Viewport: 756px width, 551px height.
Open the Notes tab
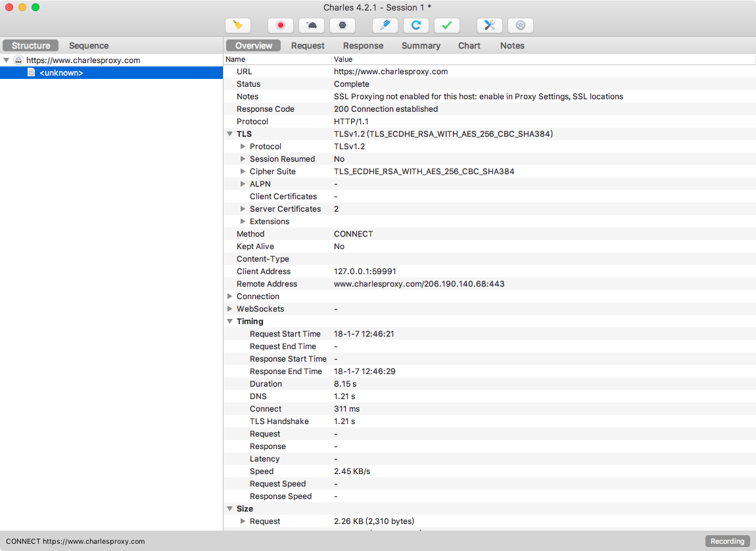coord(512,46)
